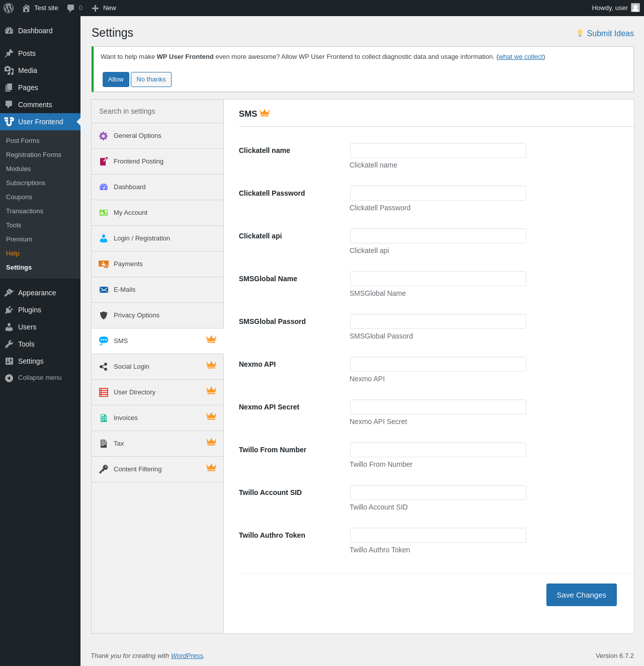This screenshot has width=644, height=666.
Task: Go to Transactions submenu item
Action: [25, 211]
